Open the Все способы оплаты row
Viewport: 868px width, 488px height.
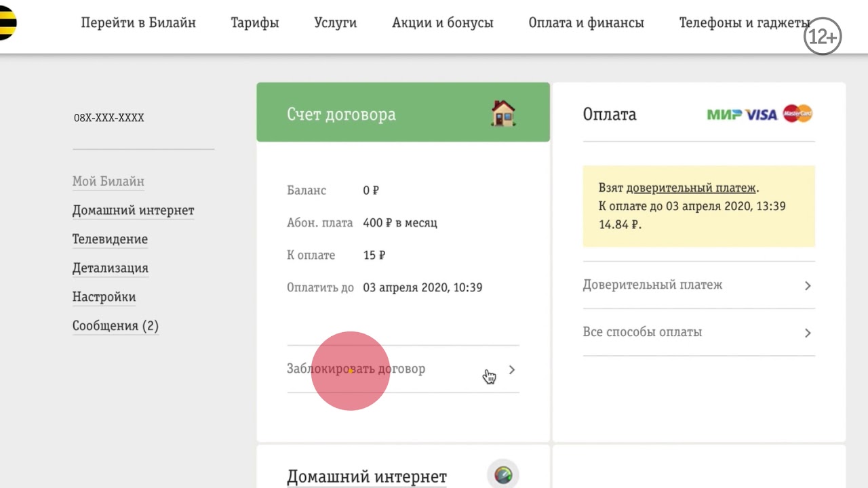click(698, 332)
